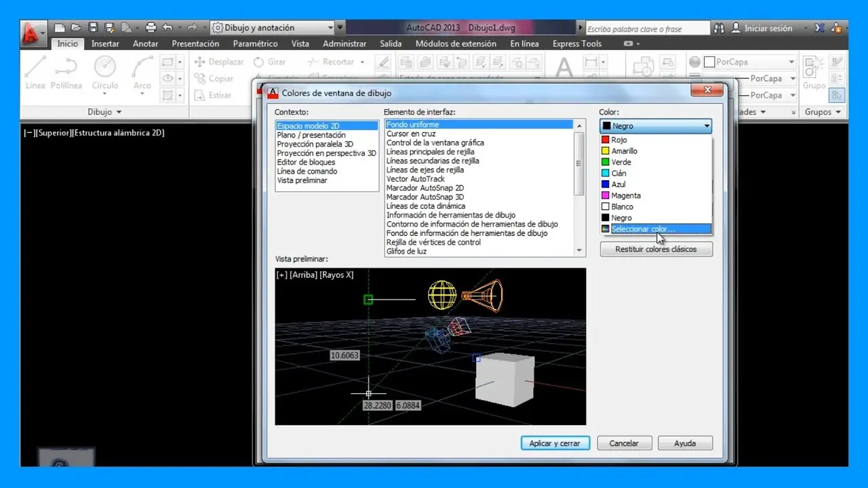
Task: Switch to the Express Tools tab
Action: [x=576, y=43]
